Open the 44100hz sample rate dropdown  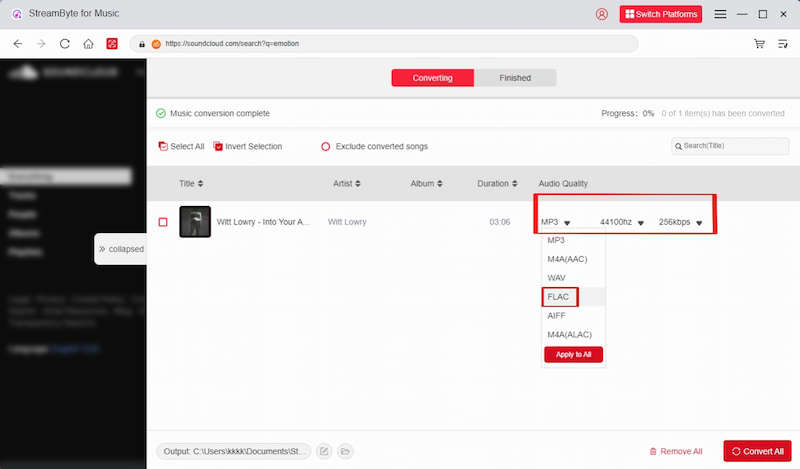coord(622,223)
